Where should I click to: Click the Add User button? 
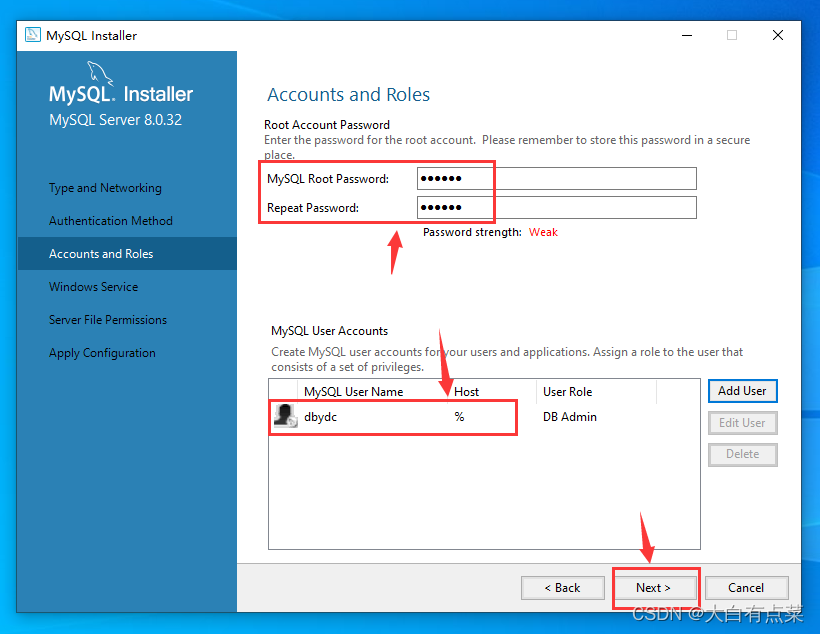(x=743, y=391)
